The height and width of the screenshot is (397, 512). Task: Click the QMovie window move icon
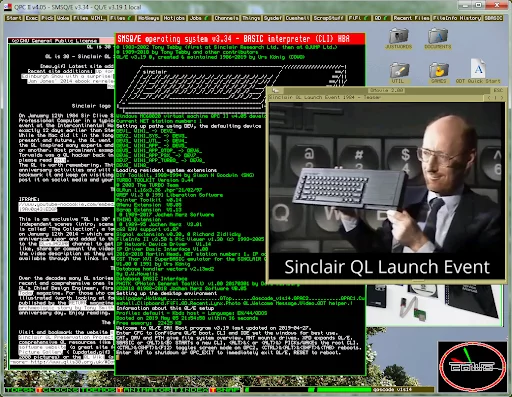276,90
